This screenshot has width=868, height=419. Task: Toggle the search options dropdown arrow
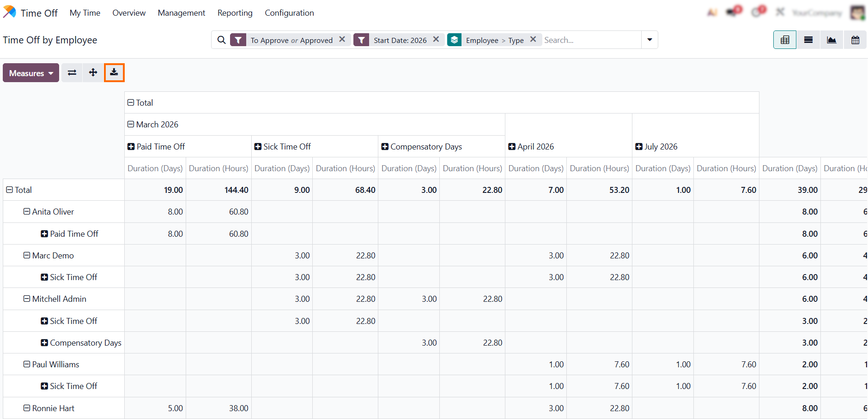point(649,40)
